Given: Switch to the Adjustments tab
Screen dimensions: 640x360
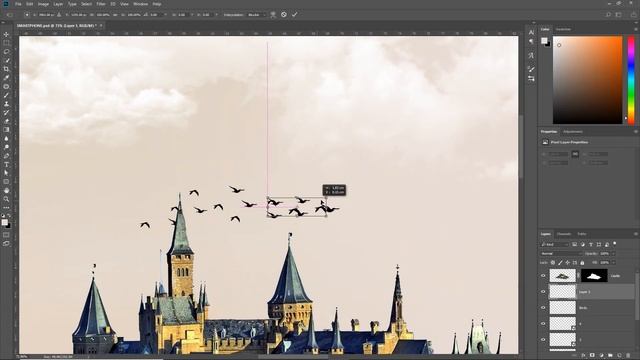Looking at the screenshot, I should click(x=573, y=131).
